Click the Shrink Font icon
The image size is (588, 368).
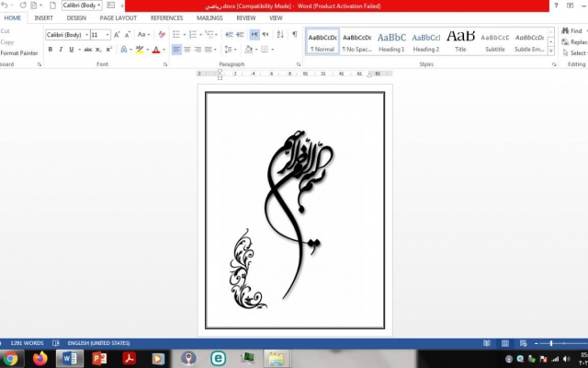128,35
